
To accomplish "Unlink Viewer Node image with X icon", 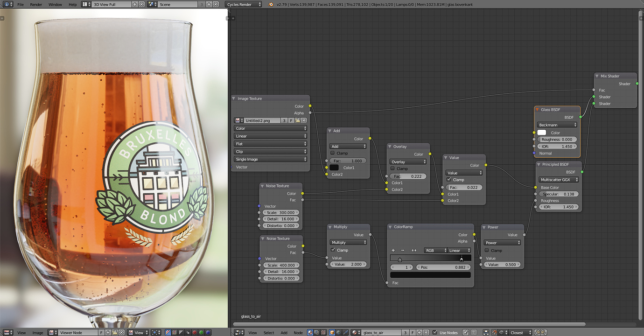I will (121, 332).
